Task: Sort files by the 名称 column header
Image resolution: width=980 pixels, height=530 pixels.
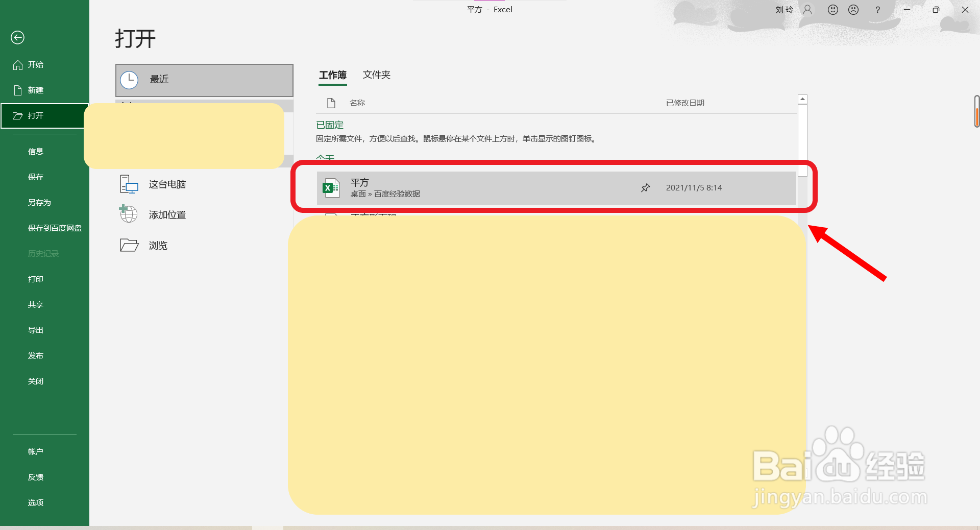Action: click(x=357, y=103)
